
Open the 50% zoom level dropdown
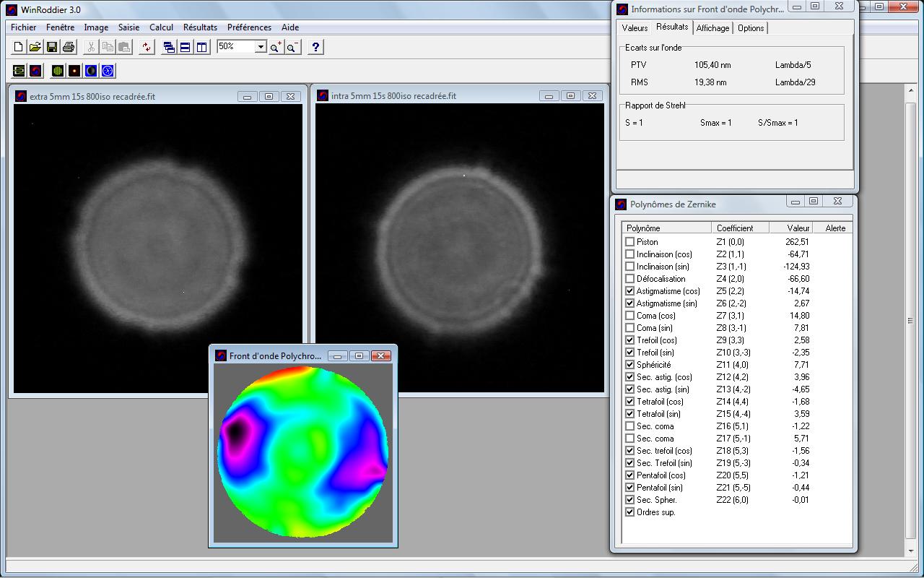pos(261,47)
